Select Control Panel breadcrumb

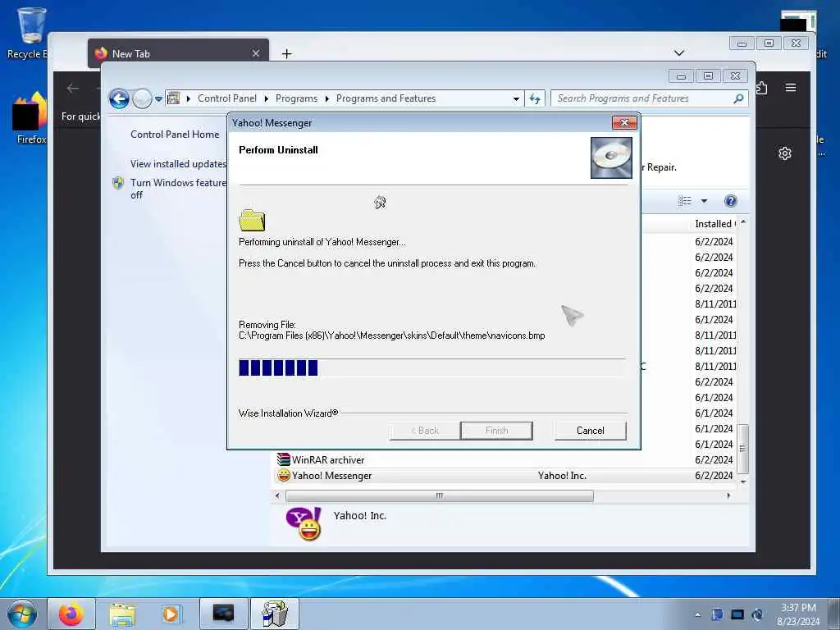[x=227, y=98]
